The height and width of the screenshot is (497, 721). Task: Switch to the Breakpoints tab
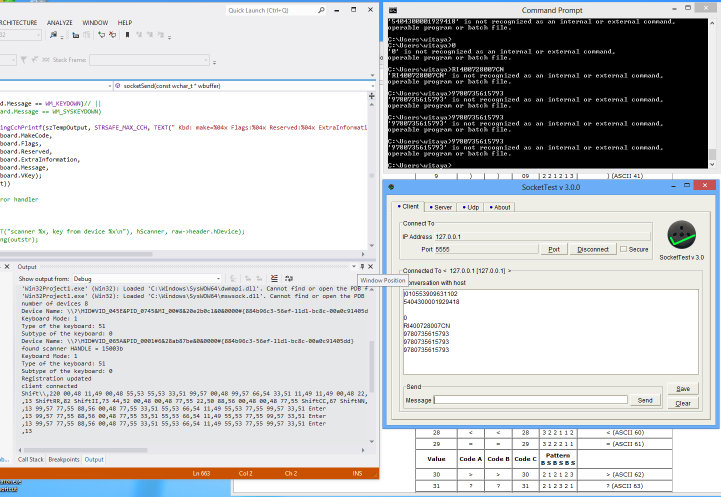tap(64, 459)
